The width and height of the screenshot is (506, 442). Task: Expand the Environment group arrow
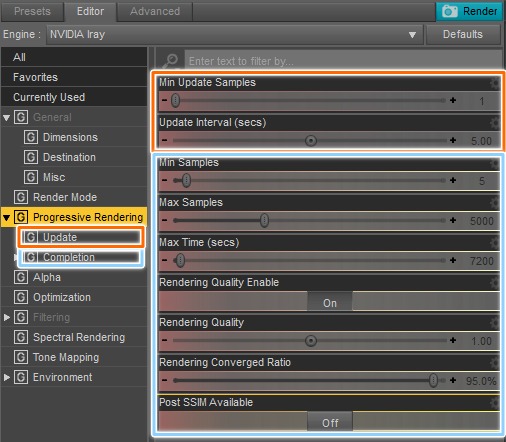[7, 377]
